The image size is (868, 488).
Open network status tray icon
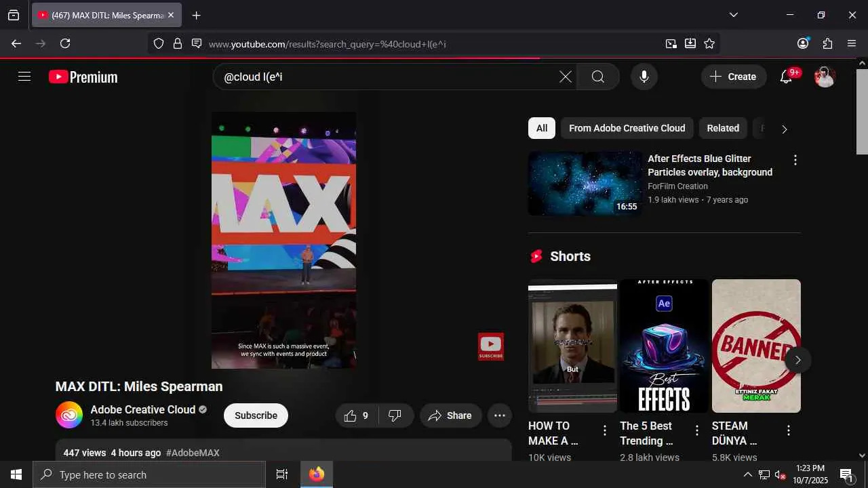(764, 474)
